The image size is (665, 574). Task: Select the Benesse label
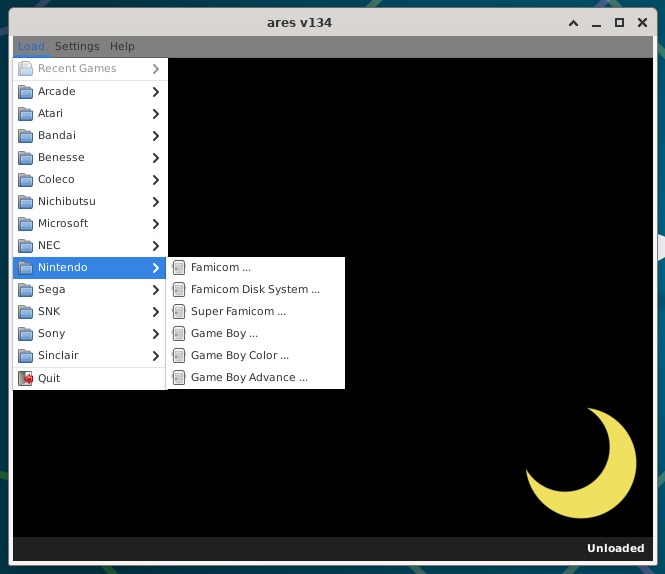(x=61, y=157)
